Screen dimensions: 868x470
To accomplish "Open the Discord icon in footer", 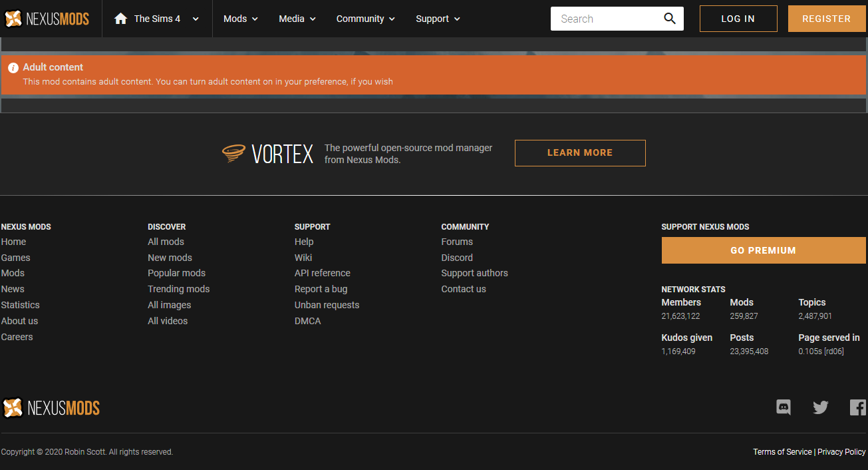I will 784,407.
